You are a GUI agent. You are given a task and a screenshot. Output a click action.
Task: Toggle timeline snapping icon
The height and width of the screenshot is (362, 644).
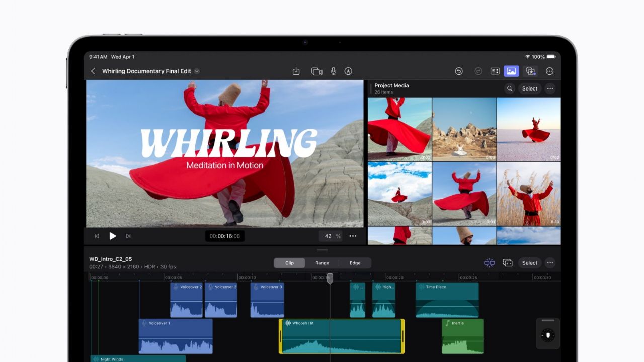tap(489, 263)
